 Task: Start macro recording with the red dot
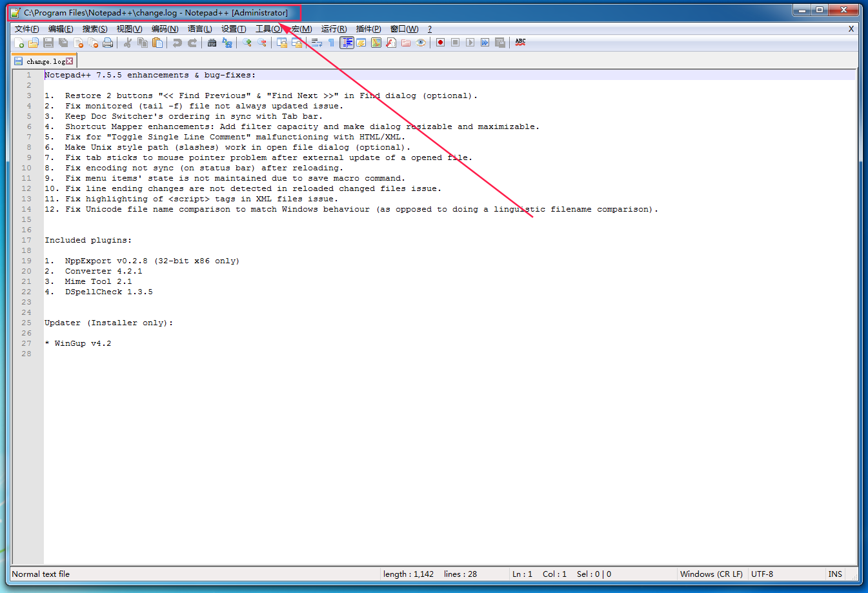[x=440, y=43]
